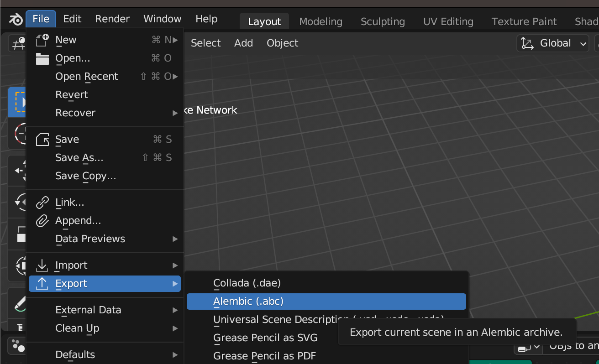Select Grease Pencil as SVG

[265, 338]
